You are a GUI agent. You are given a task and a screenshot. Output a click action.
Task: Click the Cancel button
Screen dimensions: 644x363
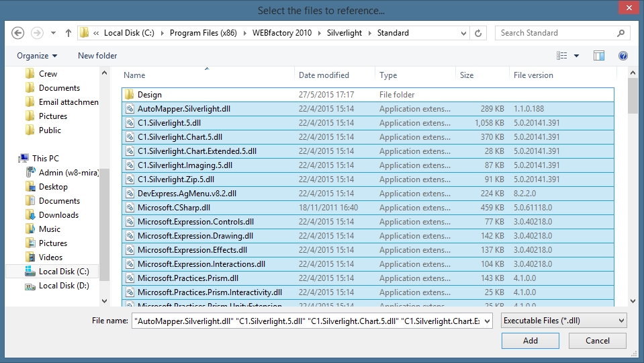click(597, 341)
